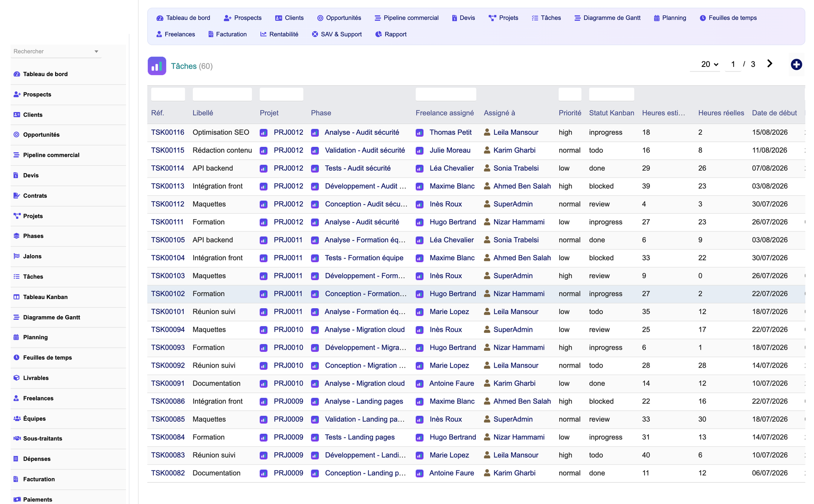Click the Projets sidebar icon
814x504 pixels.
click(17, 216)
